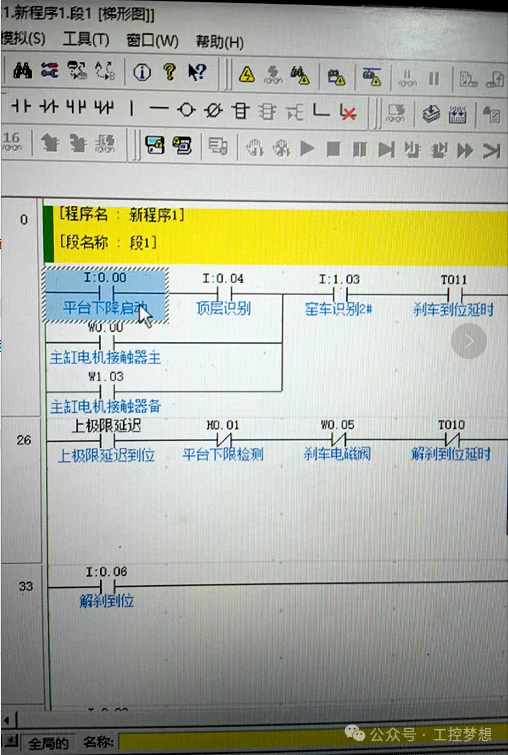Click the '16' icon on third toolbar row
This screenshot has height=755, width=508.
click(x=12, y=141)
